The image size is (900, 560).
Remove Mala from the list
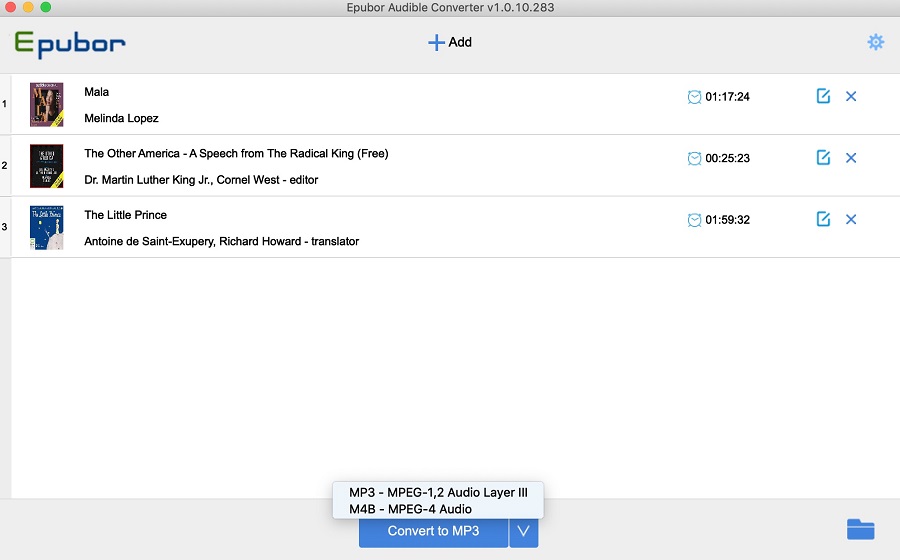[x=851, y=96]
